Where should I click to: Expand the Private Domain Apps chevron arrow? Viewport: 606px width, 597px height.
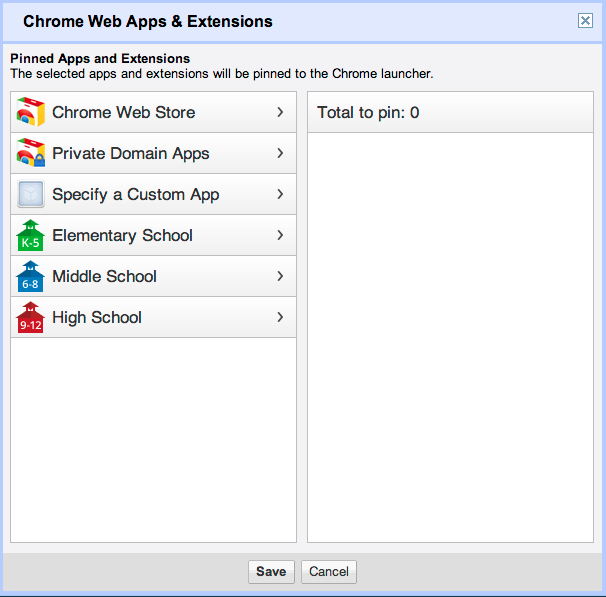pyautogui.click(x=280, y=153)
